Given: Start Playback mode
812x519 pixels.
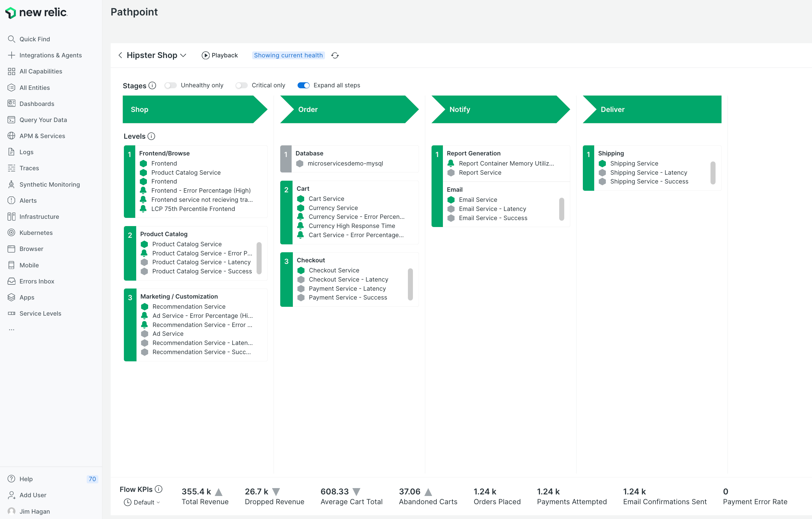Looking at the screenshot, I should pyautogui.click(x=219, y=55).
